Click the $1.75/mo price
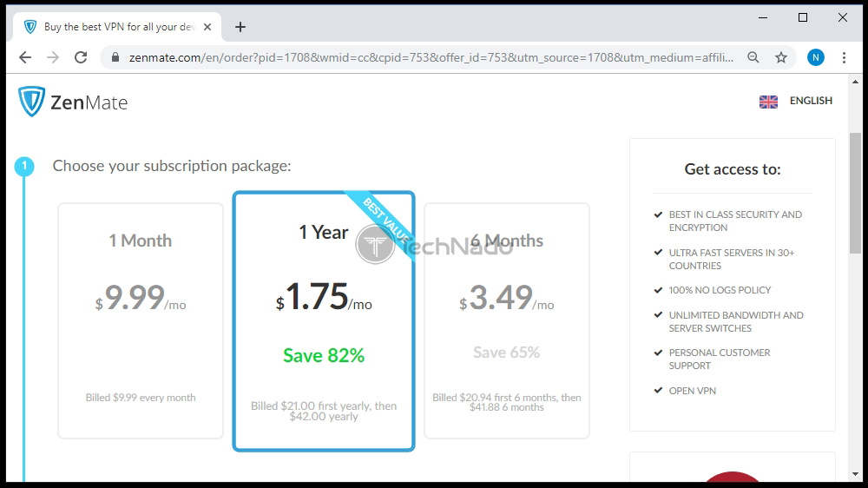Viewport: 868px width, 488px height. [x=324, y=298]
